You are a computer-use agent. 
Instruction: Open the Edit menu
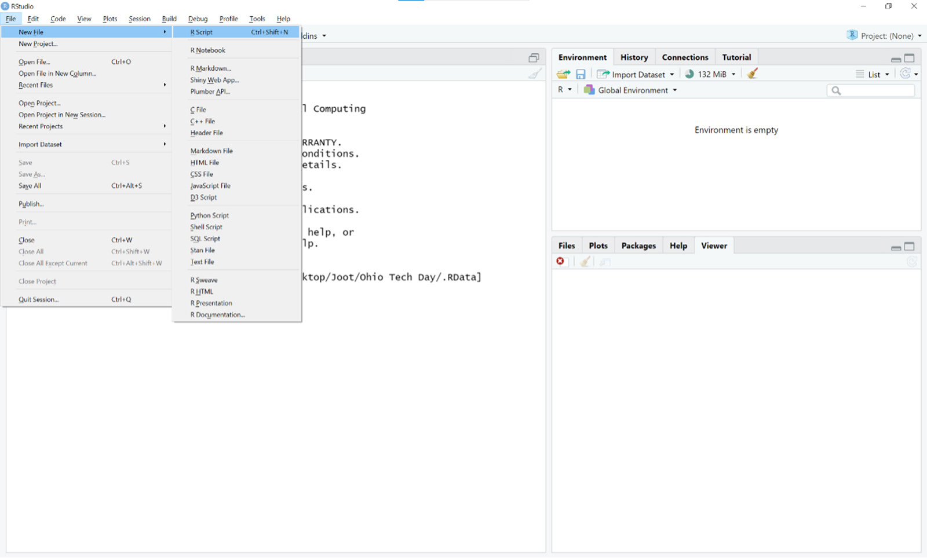pyautogui.click(x=33, y=19)
